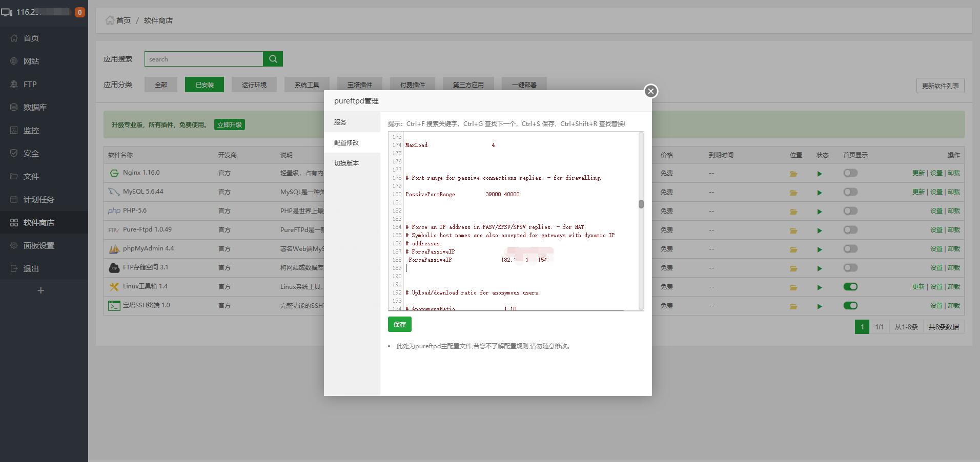Select the 数据库 sidebar menu item
Image resolution: width=980 pixels, height=462 pixels.
(35, 107)
